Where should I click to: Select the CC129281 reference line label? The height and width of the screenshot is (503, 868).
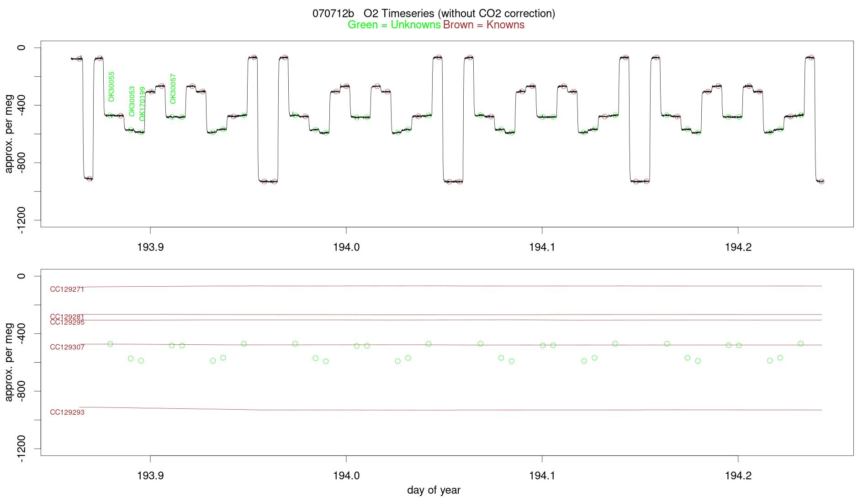(x=67, y=316)
